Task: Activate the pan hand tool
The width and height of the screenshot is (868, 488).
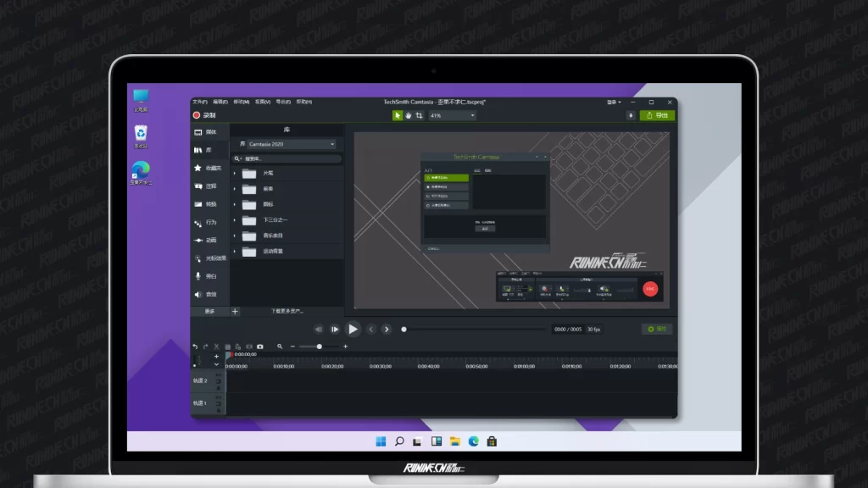Action: point(408,115)
